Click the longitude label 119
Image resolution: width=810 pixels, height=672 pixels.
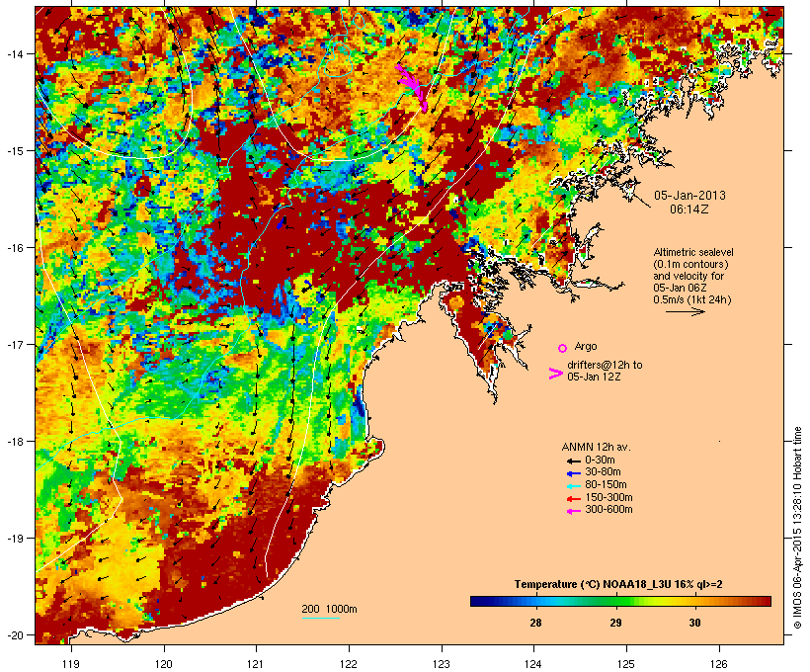[x=71, y=664]
